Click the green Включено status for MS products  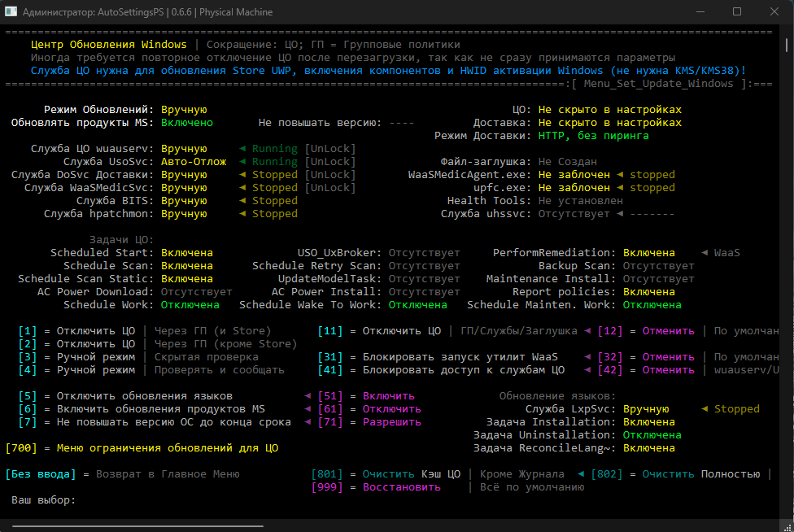[186, 123]
